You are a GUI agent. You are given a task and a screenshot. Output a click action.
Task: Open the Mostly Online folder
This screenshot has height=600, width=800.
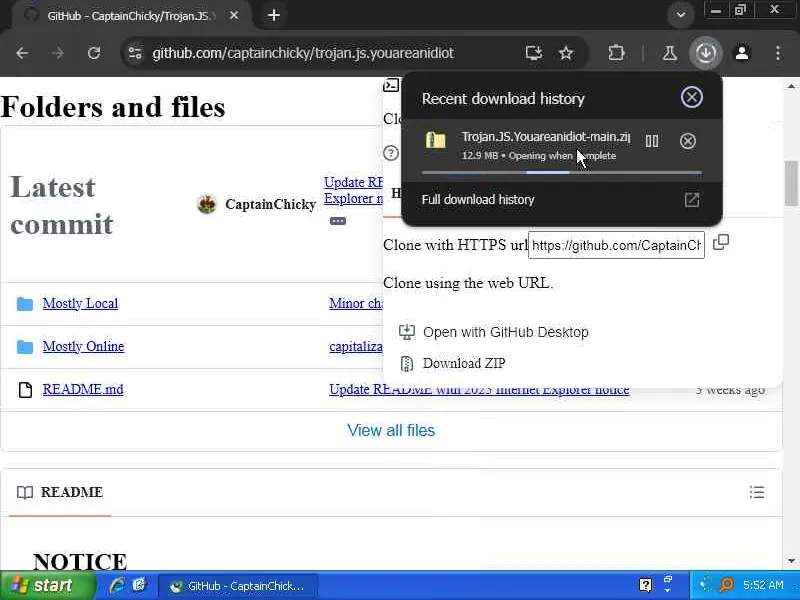tap(83, 346)
